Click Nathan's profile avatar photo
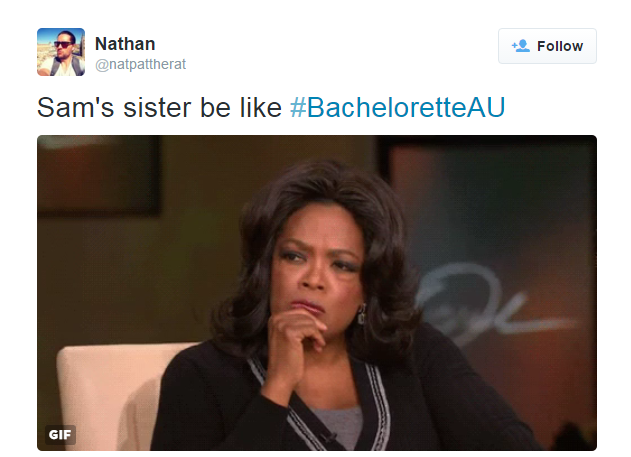The width and height of the screenshot is (631, 457). tap(61, 52)
